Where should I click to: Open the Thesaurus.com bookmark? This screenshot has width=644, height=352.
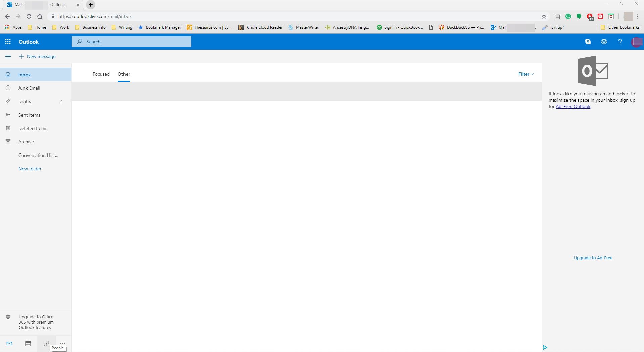click(x=209, y=27)
